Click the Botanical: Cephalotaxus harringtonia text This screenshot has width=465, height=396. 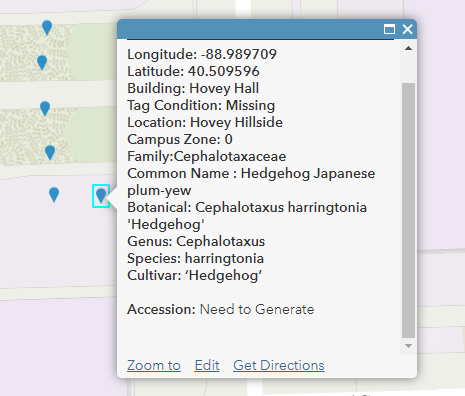click(x=247, y=207)
